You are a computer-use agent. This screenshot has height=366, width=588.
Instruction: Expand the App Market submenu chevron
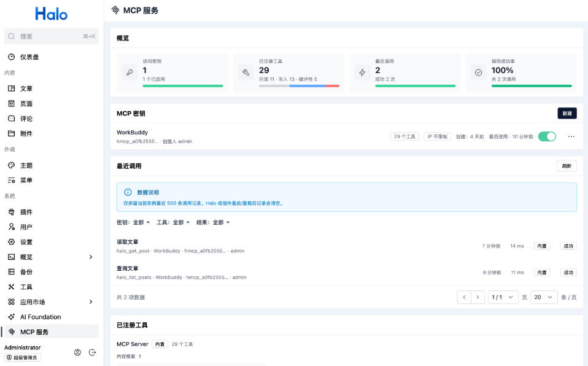91,302
